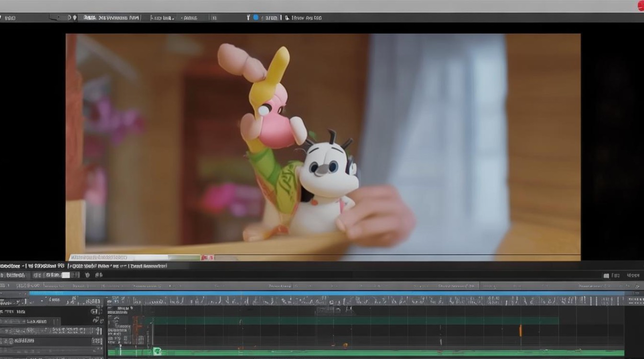Screen dimensions: 644x359
Task: Click the lower track icon beside first track
Action: 96,320
